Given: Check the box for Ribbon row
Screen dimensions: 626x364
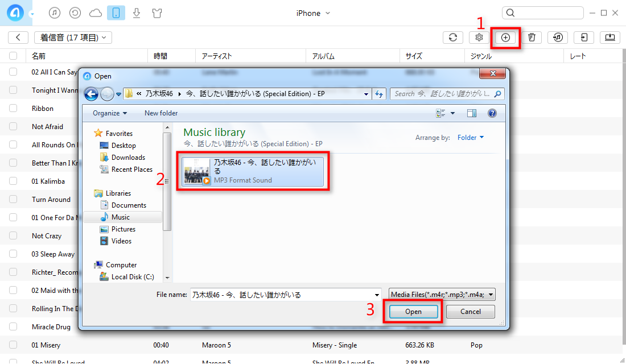Looking at the screenshot, I should coord(13,108).
